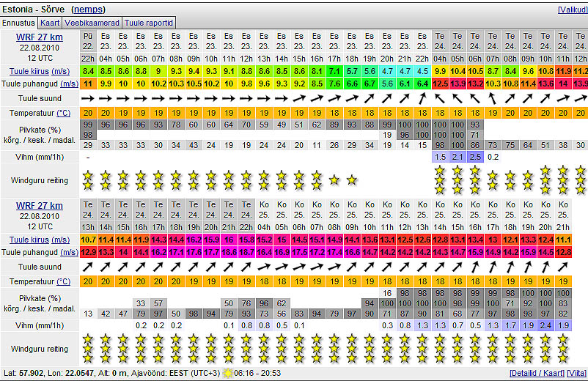
Task: Switch to the Ennustus tab
Action: coord(19,23)
